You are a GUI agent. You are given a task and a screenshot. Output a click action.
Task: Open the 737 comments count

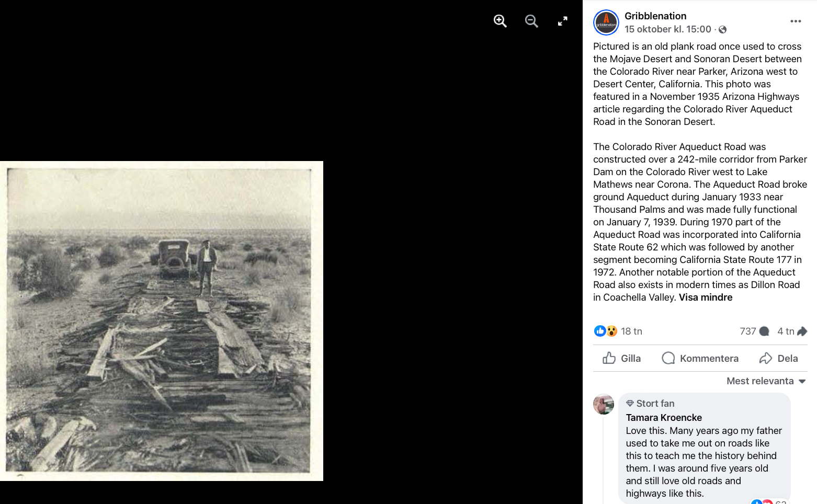click(x=754, y=331)
